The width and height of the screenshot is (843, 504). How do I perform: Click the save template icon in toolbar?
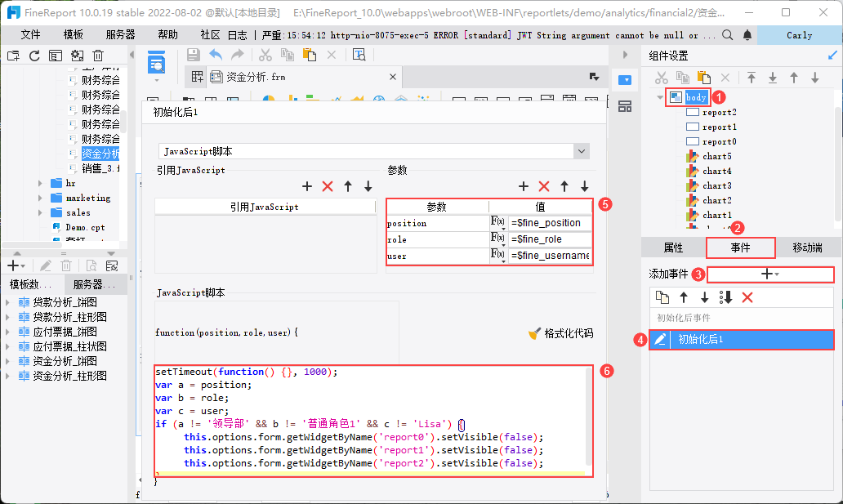click(194, 55)
